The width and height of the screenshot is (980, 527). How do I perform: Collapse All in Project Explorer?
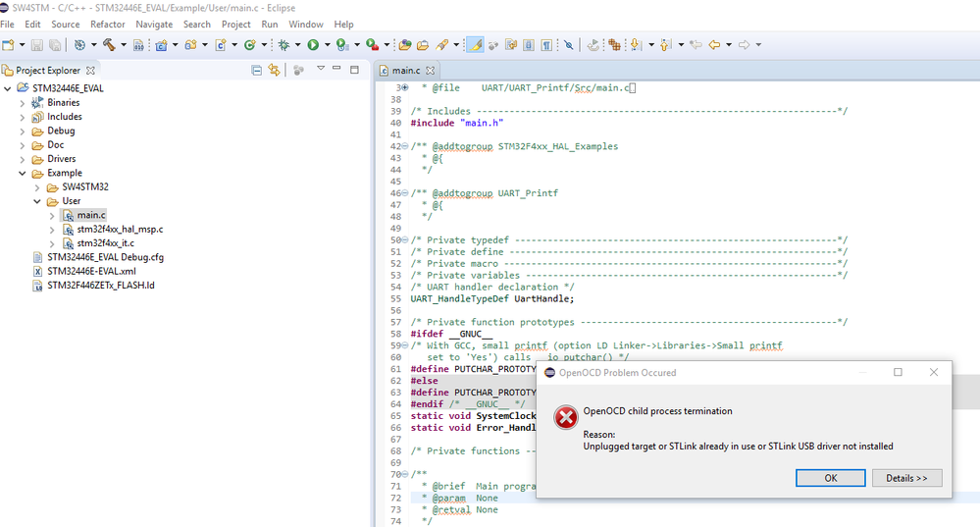click(x=256, y=70)
